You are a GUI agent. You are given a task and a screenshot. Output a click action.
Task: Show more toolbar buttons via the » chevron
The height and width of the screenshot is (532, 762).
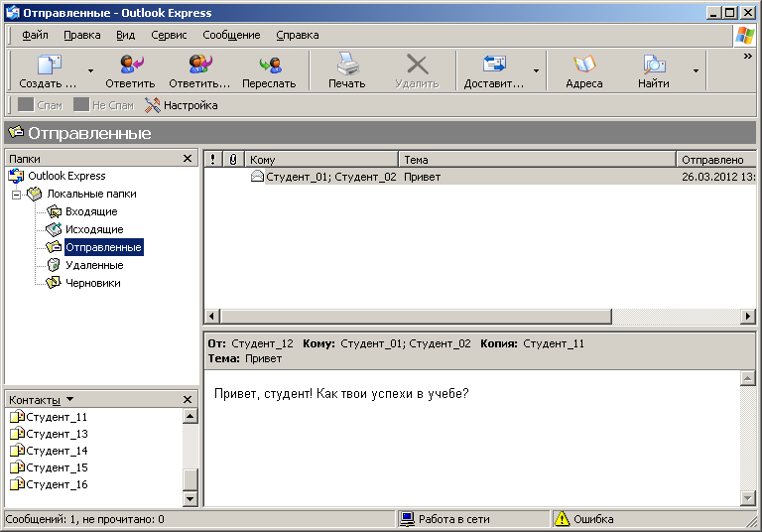[x=747, y=57]
